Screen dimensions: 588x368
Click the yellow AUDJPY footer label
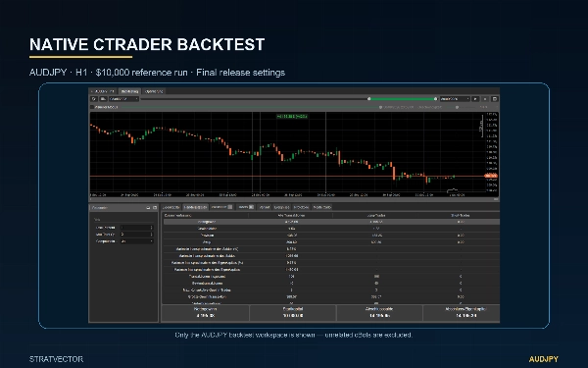(x=543, y=359)
